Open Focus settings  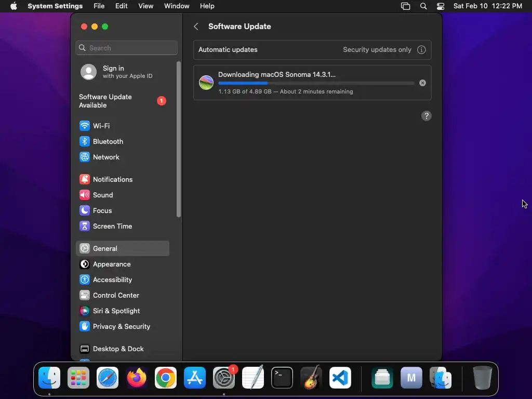click(123, 211)
